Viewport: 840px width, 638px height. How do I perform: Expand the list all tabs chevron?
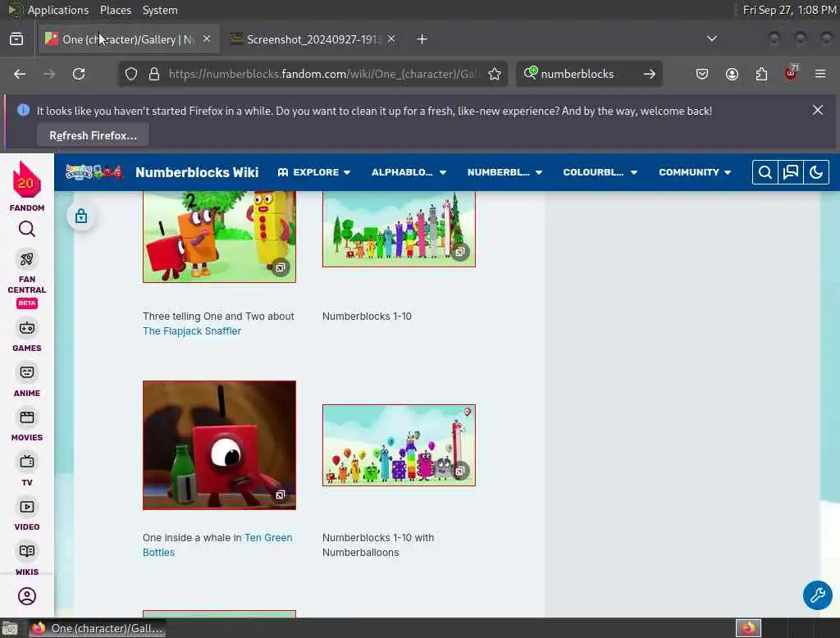coord(712,39)
